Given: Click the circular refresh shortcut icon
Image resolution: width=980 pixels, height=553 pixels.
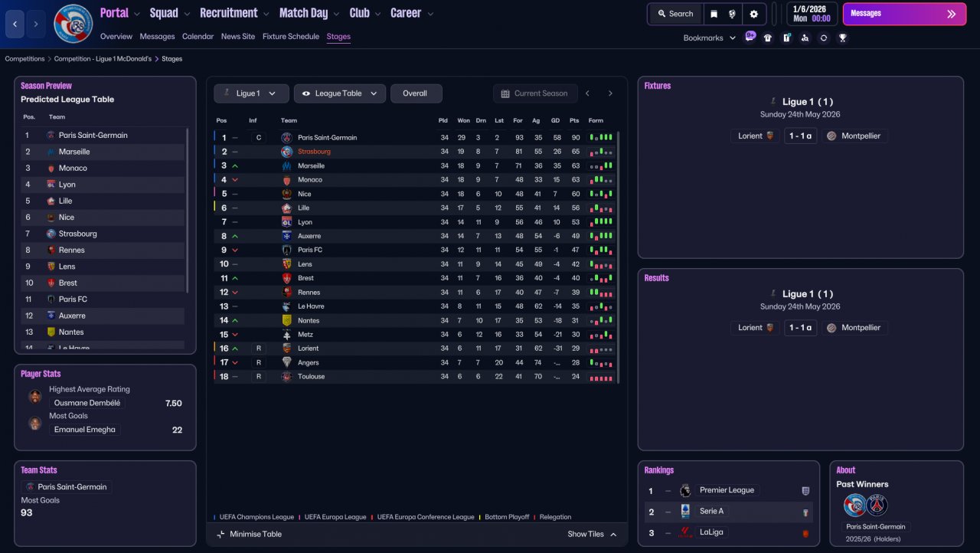Looking at the screenshot, I should 824,38.
